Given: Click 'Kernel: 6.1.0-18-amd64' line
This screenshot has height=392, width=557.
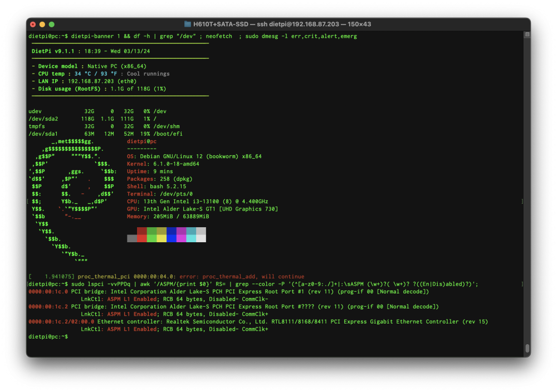Looking at the screenshot, I should (x=163, y=164).
